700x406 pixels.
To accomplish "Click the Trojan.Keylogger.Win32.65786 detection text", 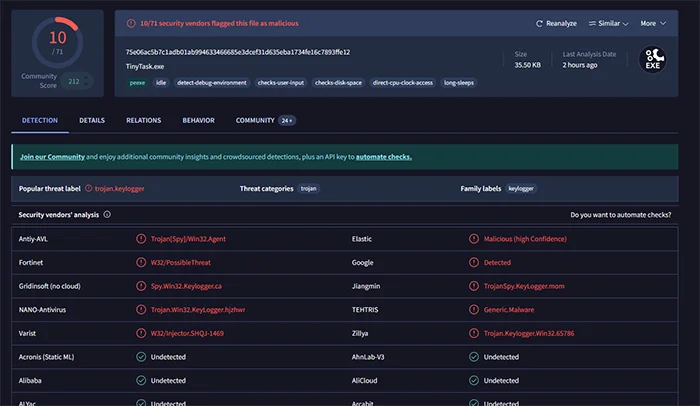I will click(529, 333).
